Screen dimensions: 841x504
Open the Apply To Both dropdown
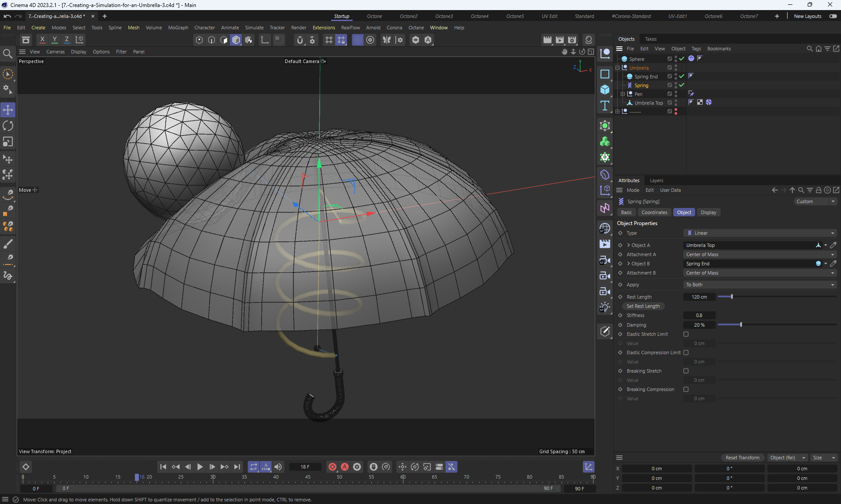point(760,285)
